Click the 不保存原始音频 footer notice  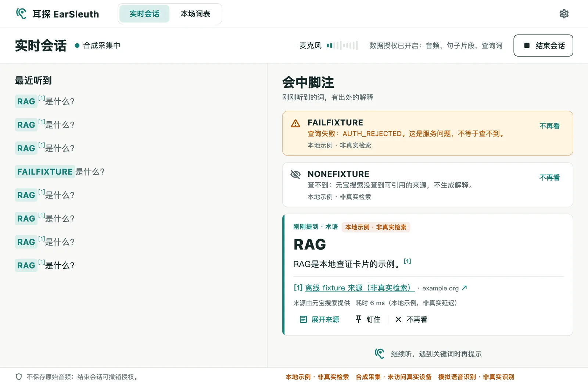click(83, 377)
